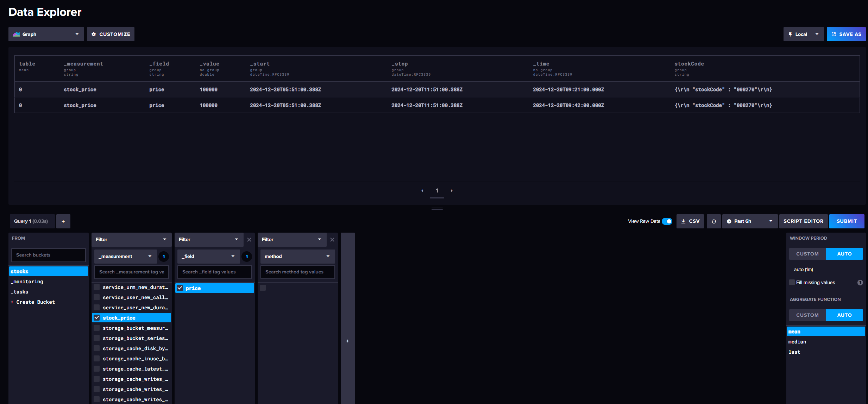Remove the method filter with X icon

[x=332, y=240]
